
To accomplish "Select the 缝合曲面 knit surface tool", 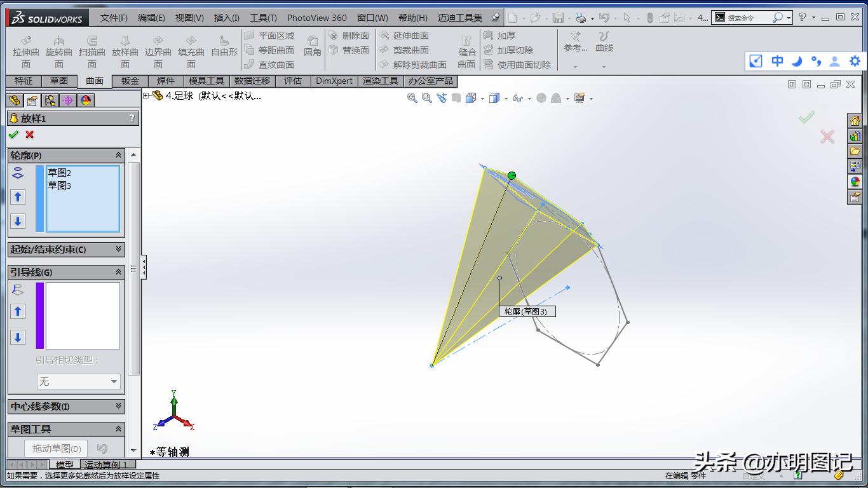I will coord(466,51).
